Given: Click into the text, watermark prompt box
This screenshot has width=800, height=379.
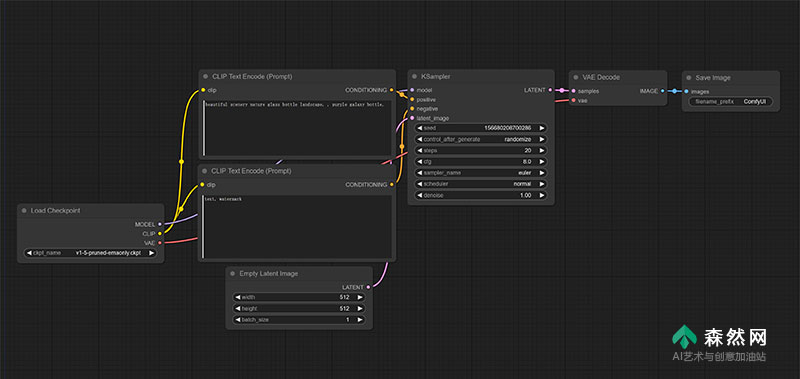Looking at the screenshot, I should point(297,226).
